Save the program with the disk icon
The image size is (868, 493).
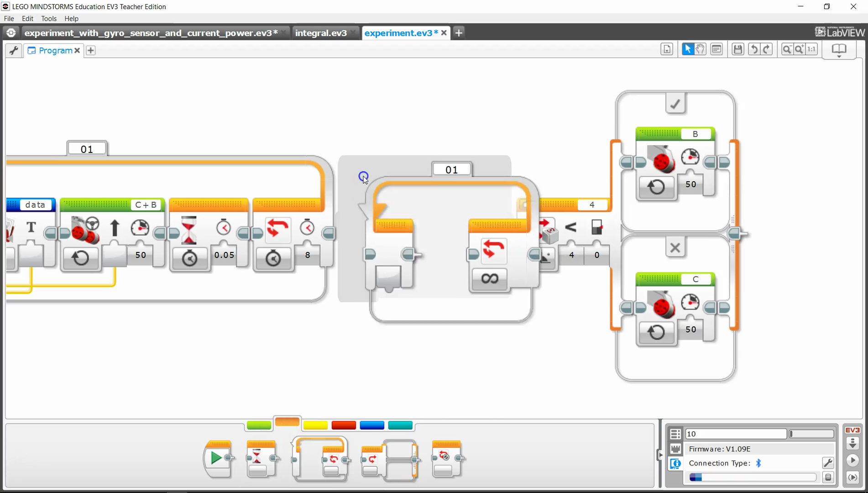(x=737, y=49)
